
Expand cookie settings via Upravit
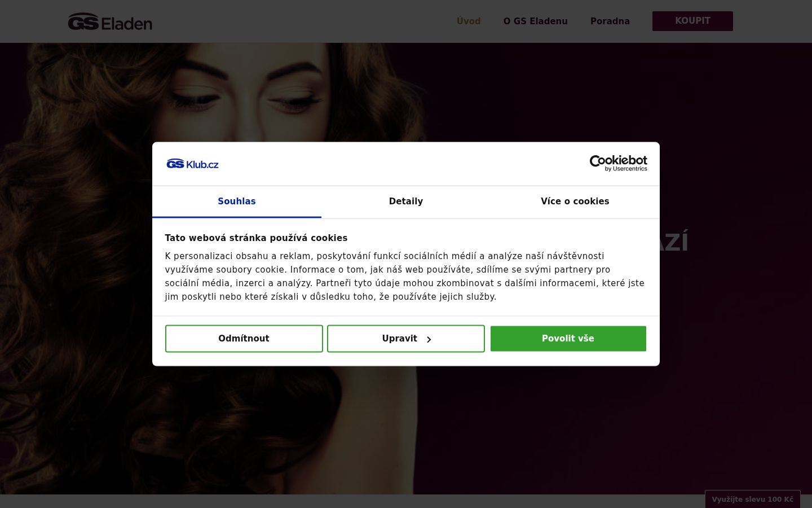(406, 339)
